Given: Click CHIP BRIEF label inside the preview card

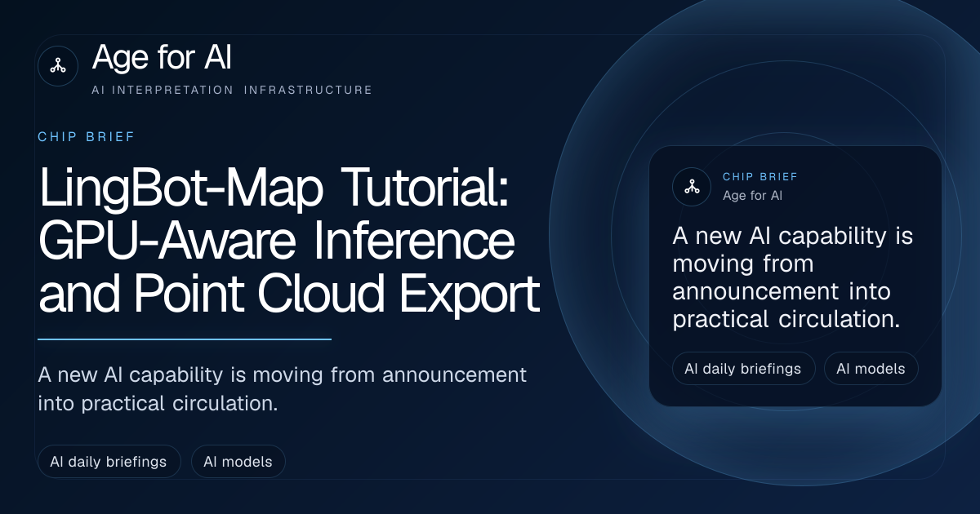Looking at the screenshot, I should tap(760, 177).
